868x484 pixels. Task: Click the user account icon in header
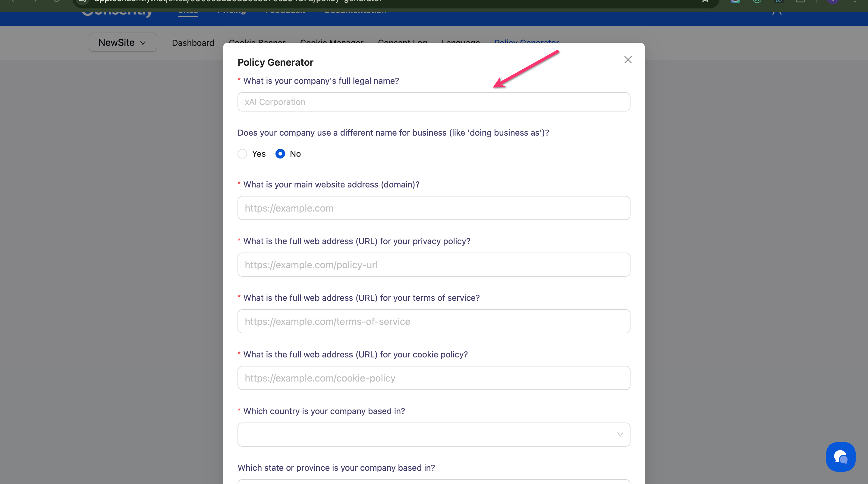777,12
